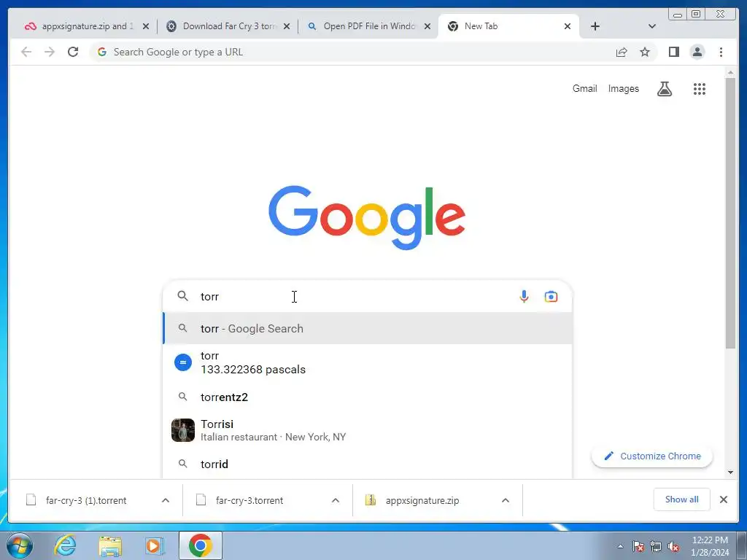Expand options for appxsignature.zip download
The width and height of the screenshot is (747, 560).
(506, 500)
